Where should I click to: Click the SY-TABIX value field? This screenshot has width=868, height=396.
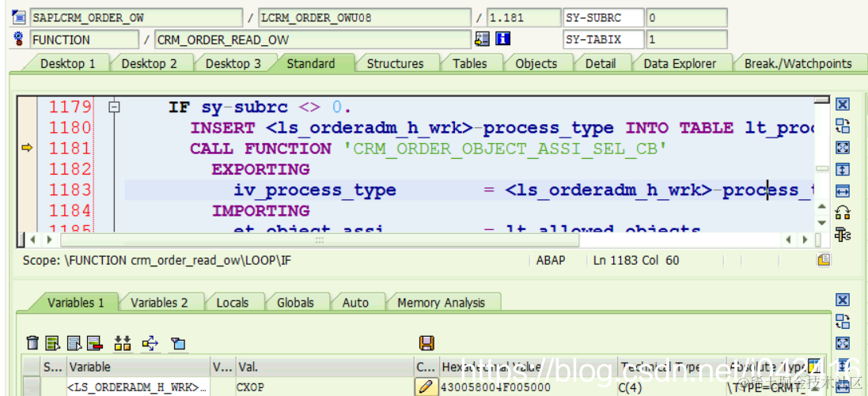pos(687,40)
